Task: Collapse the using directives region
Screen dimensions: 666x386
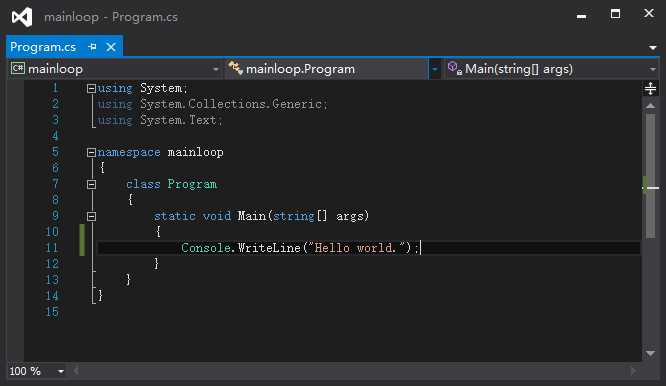Action: (91, 88)
